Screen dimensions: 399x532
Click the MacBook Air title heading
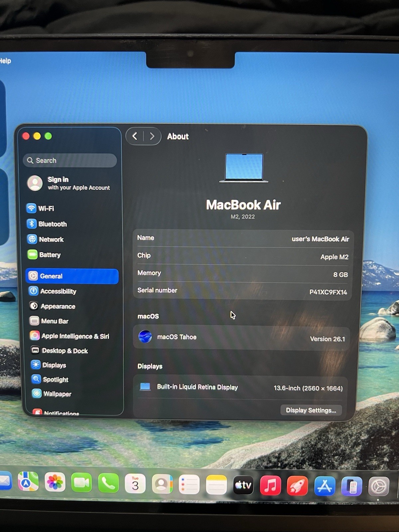[x=243, y=205]
